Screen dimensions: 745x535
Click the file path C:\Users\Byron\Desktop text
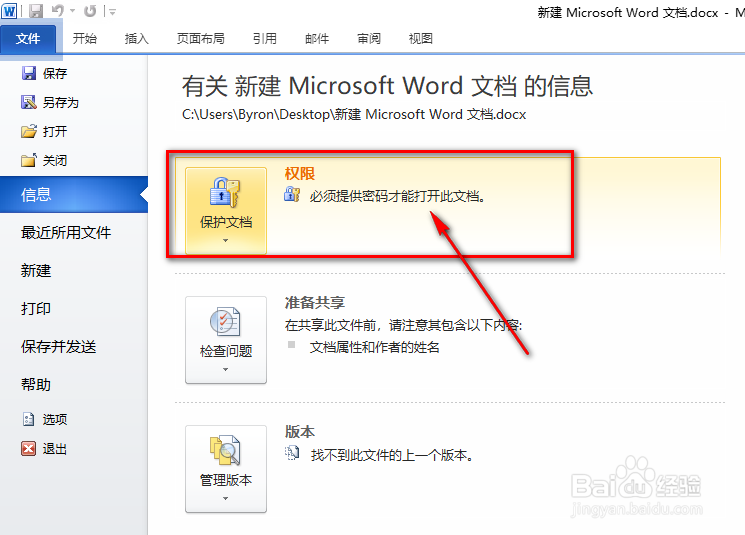click(x=354, y=115)
